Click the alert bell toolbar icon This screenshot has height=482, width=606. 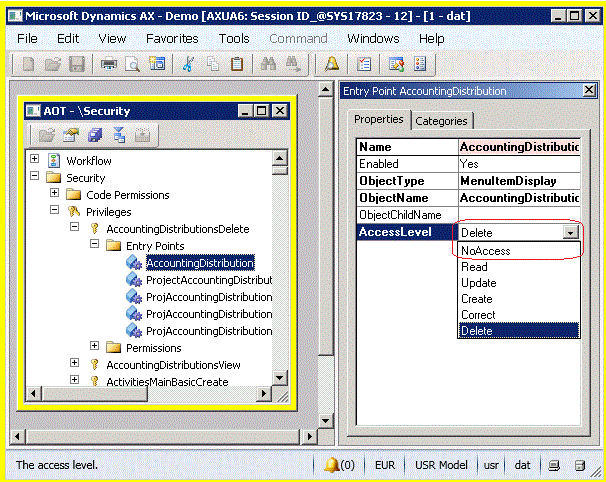pyautogui.click(x=332, y=64)
